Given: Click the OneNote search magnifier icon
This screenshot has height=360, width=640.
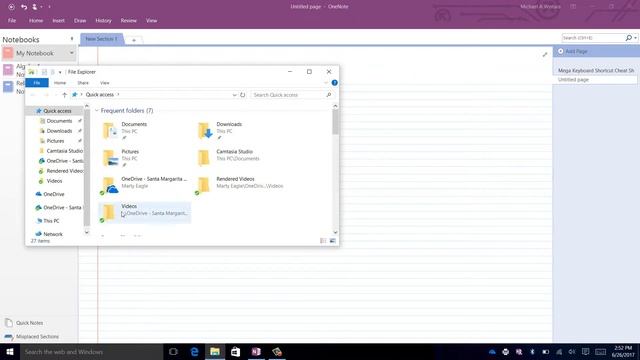Looking at the screenshot, I should (629, 38).
